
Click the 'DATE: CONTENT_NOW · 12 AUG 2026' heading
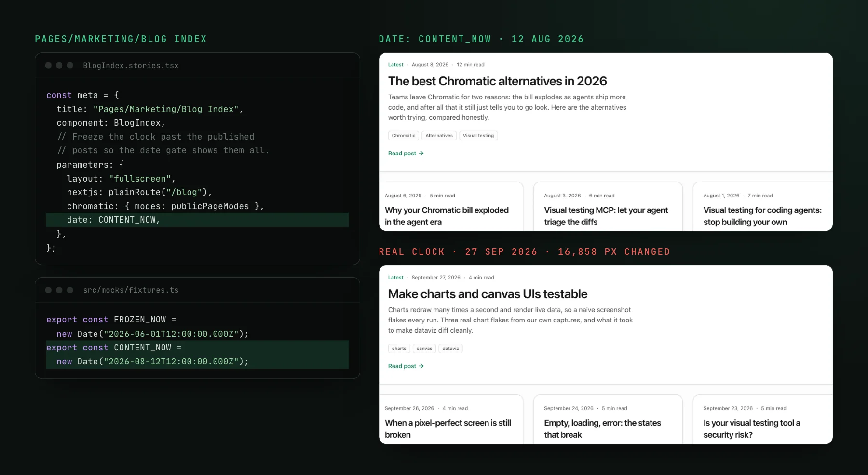coord(481,39)
